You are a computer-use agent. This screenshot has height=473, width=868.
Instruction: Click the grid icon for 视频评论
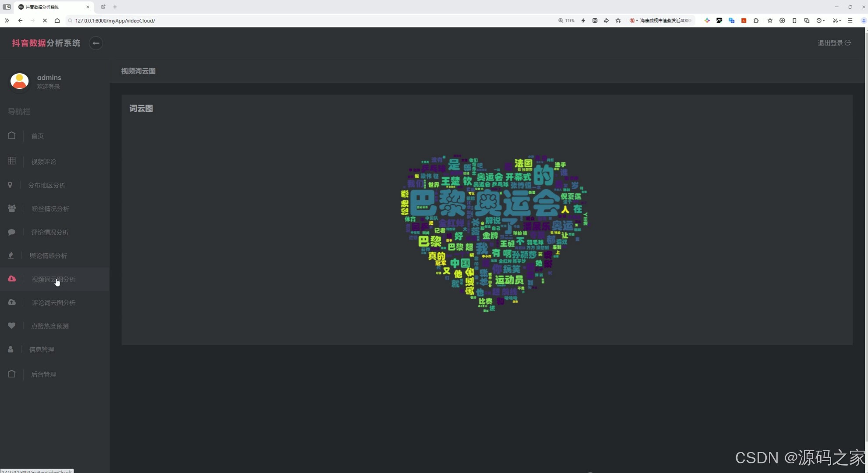point(12,161)
